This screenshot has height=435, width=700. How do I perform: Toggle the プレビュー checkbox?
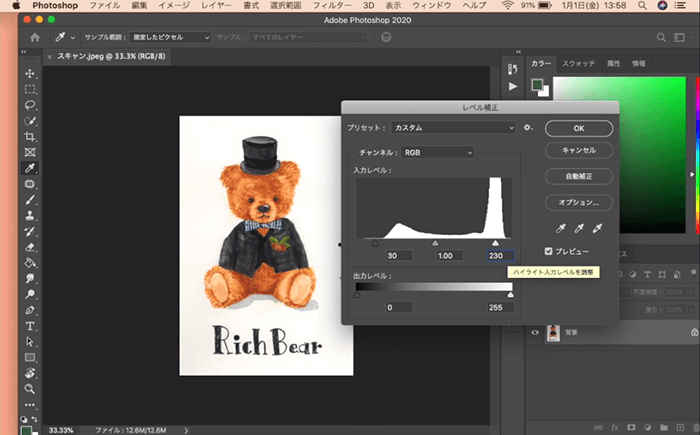pyautogui.click(x=549, y=251)
